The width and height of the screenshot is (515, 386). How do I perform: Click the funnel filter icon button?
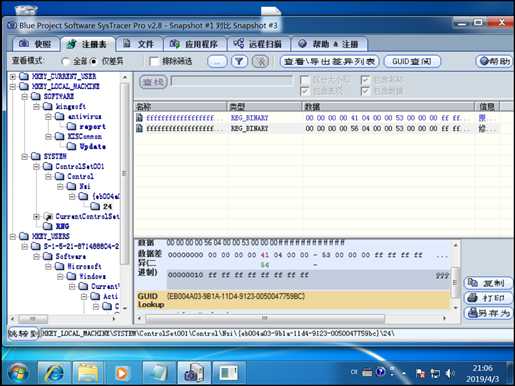(239, 61)
